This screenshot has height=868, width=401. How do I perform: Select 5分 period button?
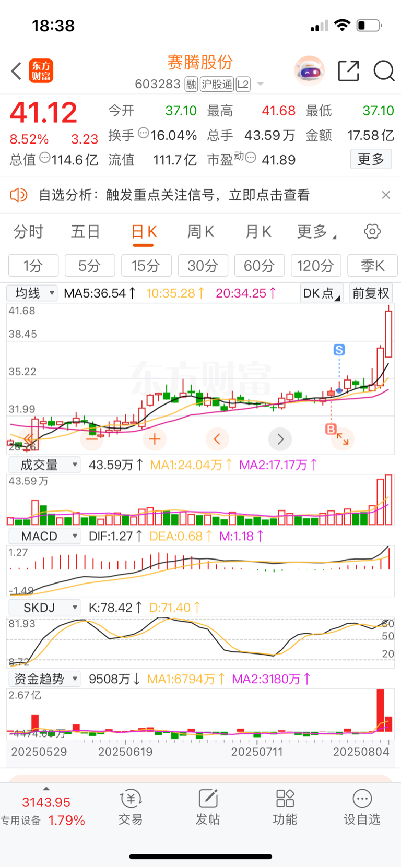pos(90,265)
